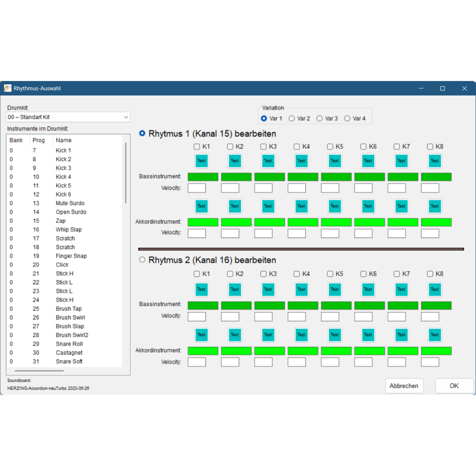
Task: Choose Snare Roll from the drumkit list
Action: (x=69, y=344)
